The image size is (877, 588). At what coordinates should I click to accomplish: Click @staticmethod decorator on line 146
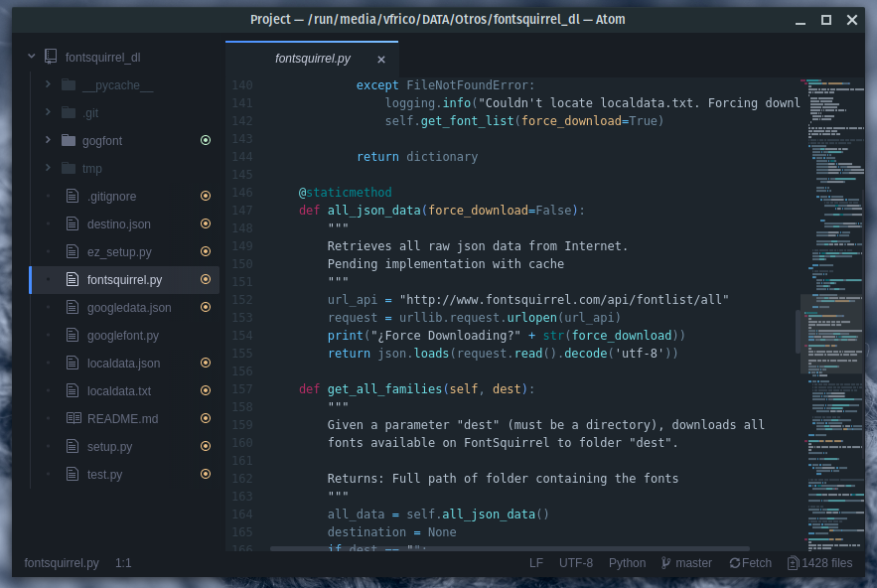[x=345, y=193]
